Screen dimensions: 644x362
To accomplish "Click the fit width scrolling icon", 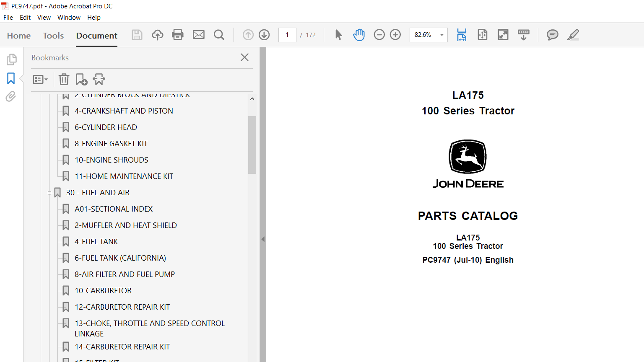I will 462,35.
